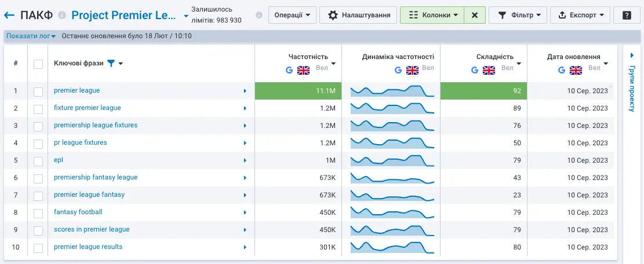Screen dimensions: 644x264
Task: Click arrow icon in the 'premier league' row
Action: point(245,91)
